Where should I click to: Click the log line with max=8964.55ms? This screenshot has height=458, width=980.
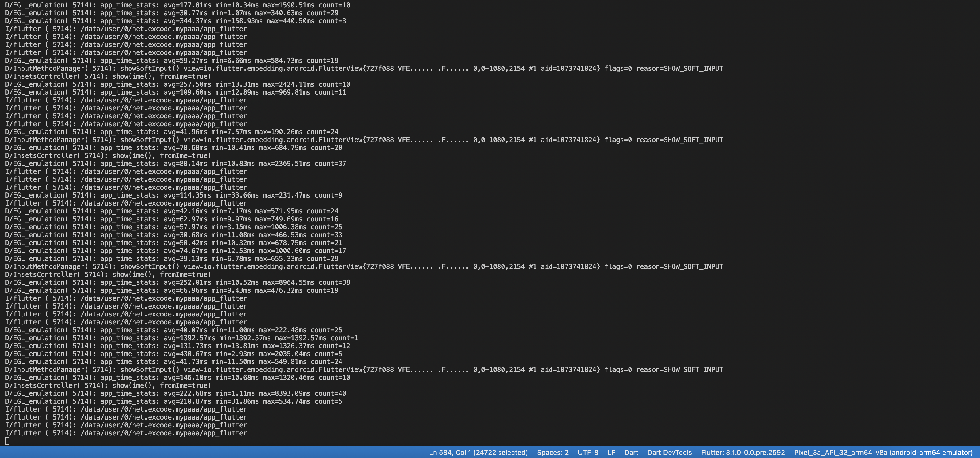tap(177, 282)
